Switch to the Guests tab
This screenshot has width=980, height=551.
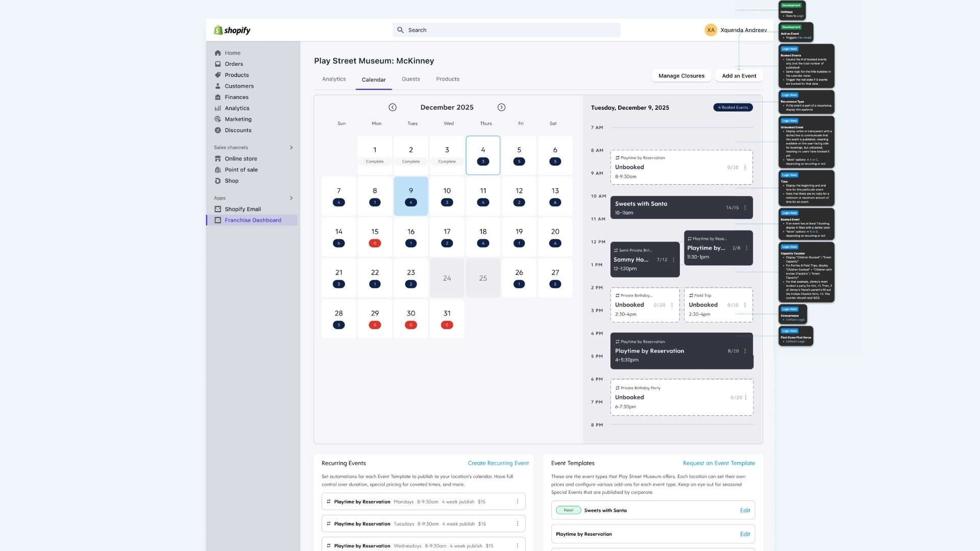point(410,79)
